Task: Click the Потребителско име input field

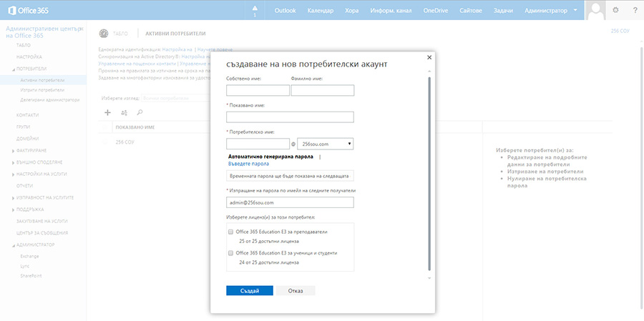Action: 258,144
